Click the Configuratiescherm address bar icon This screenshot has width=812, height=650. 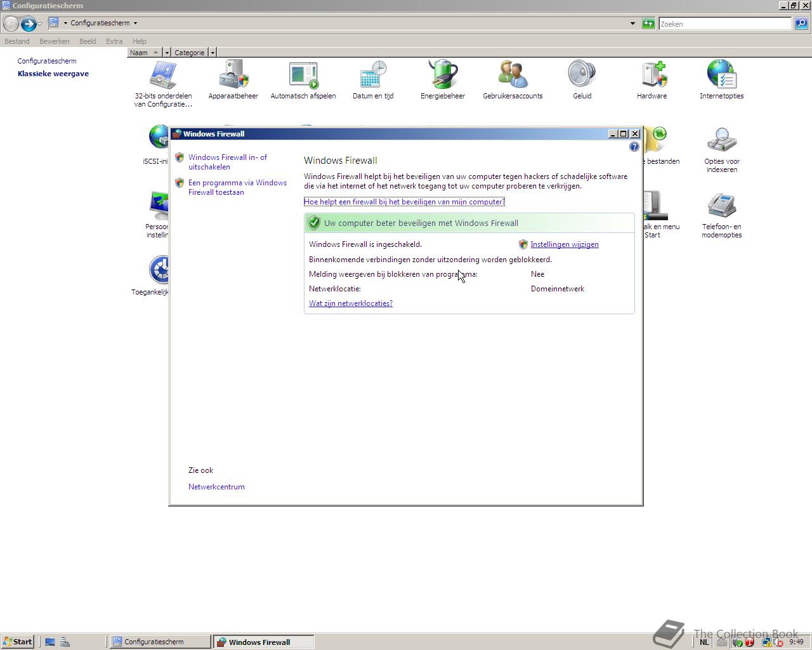54,23
